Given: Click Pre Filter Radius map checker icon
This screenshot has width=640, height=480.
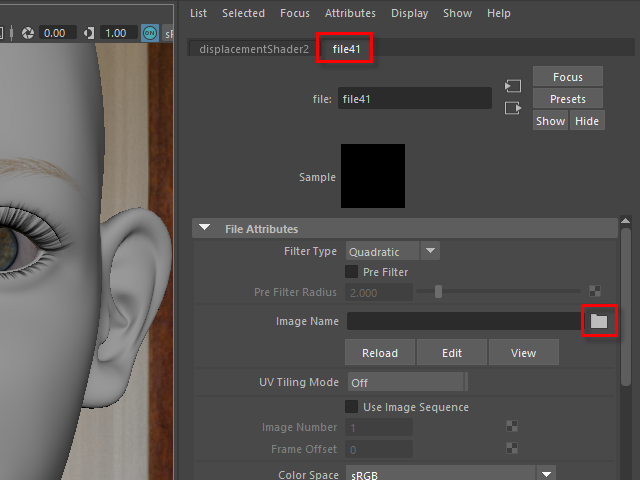Looking at the screenshot, I should tap(595, 292).
